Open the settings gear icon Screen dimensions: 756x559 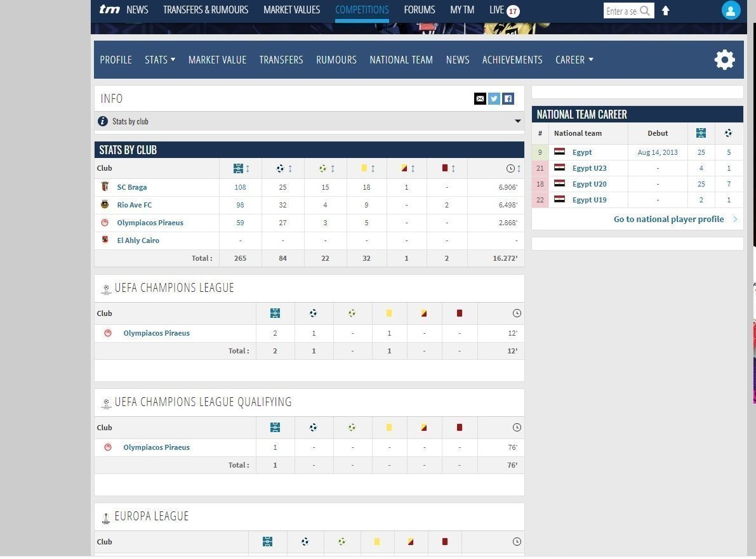pyautogui.click(x=724, y=60)
